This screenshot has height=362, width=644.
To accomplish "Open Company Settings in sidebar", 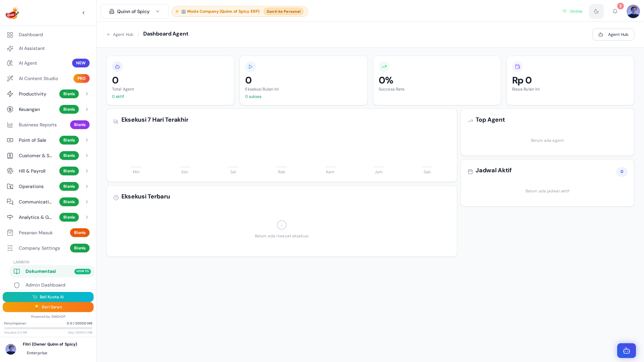I will point(48,248).
